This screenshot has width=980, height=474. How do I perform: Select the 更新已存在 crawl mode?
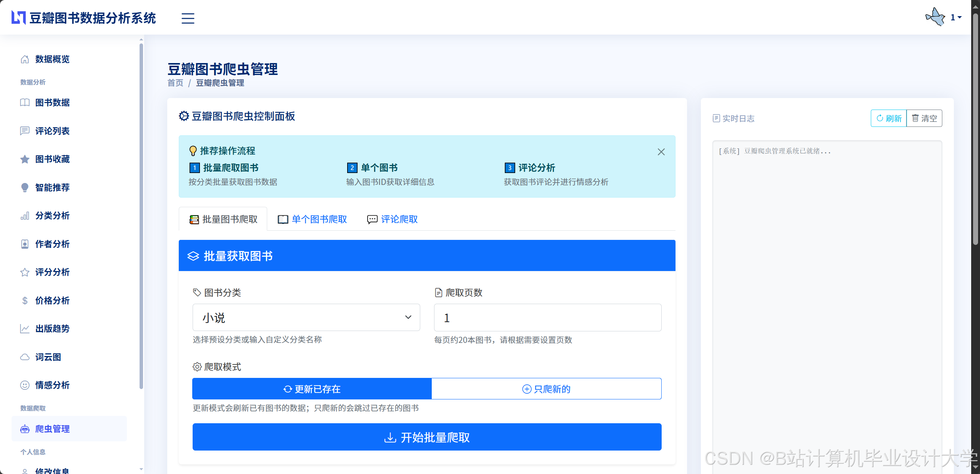pyautogui.click(x=311, y=389)
